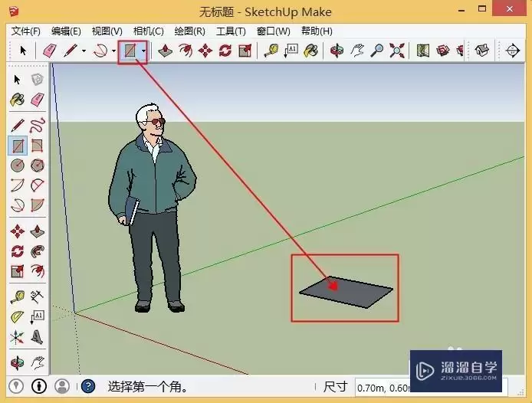
Task: Toggle the credits info status icon
Action: pos(39,386)
